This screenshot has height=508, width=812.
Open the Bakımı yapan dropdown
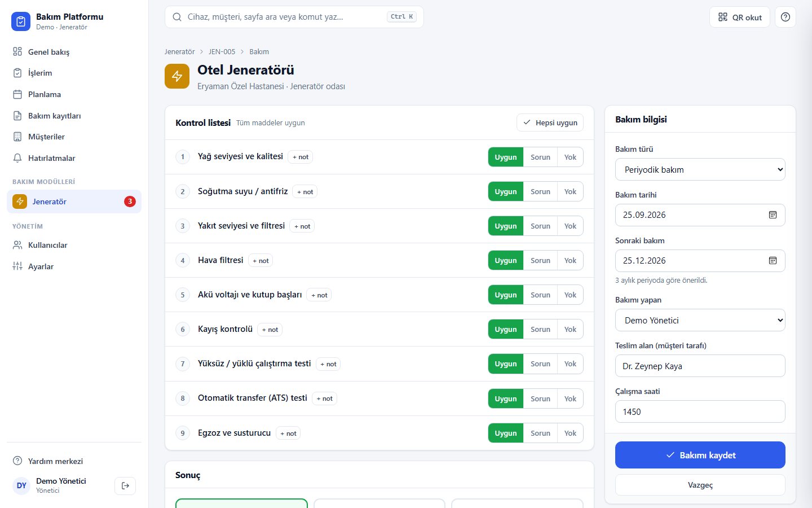pyautogui.click(x=700, y=320)
